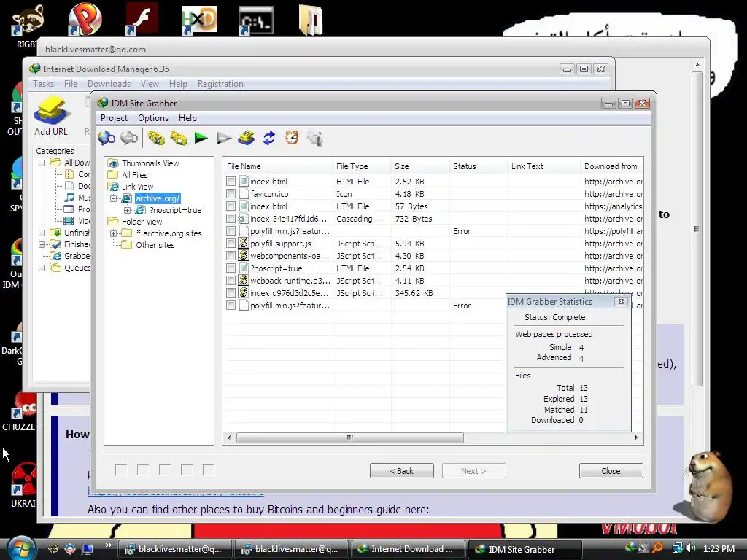Close the IDM Grabber Statistics panel
Viewport: 747px width, 560px height.
[x=621, y=301]
